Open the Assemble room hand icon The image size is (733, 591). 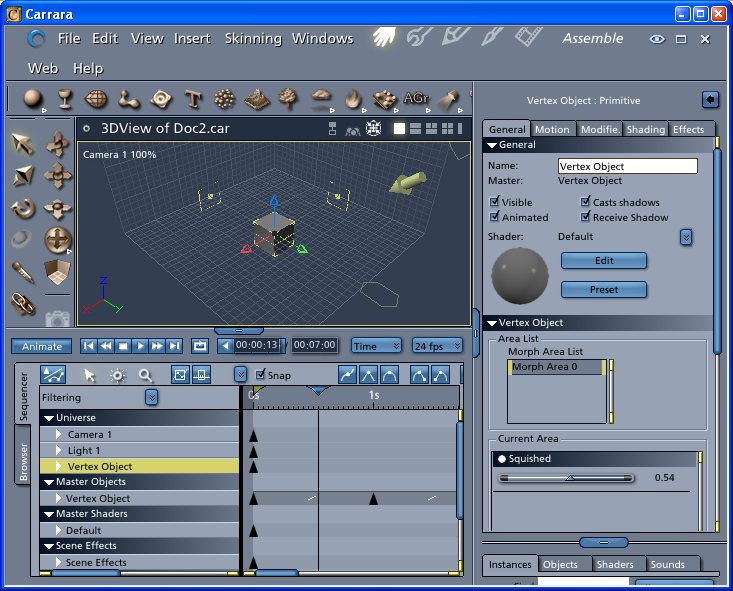point(384,36)
